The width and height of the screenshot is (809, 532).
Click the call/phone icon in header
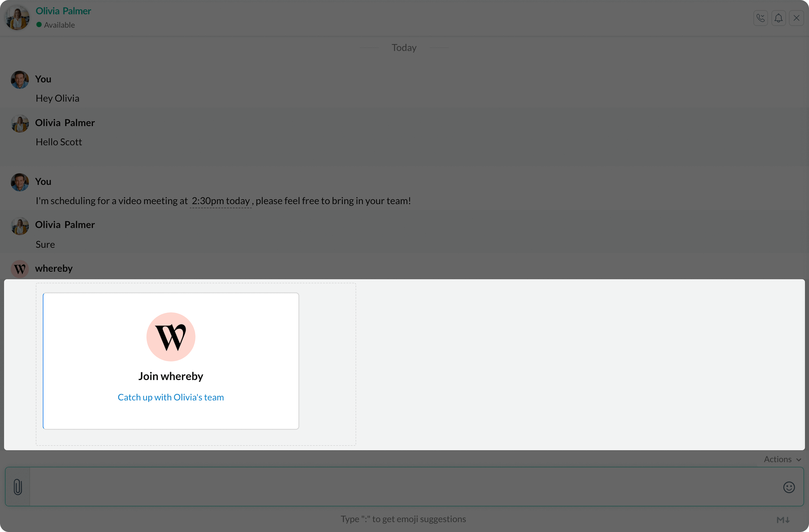point(760,18)
